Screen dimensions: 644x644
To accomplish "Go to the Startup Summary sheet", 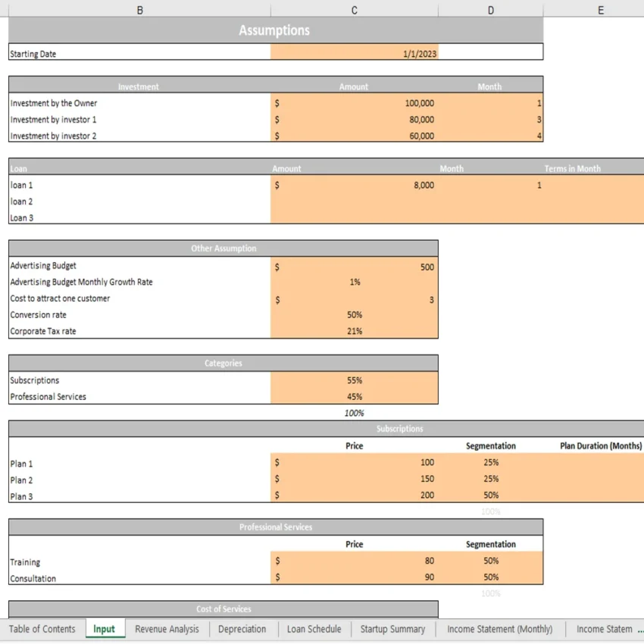I will (x=392, y=629).
